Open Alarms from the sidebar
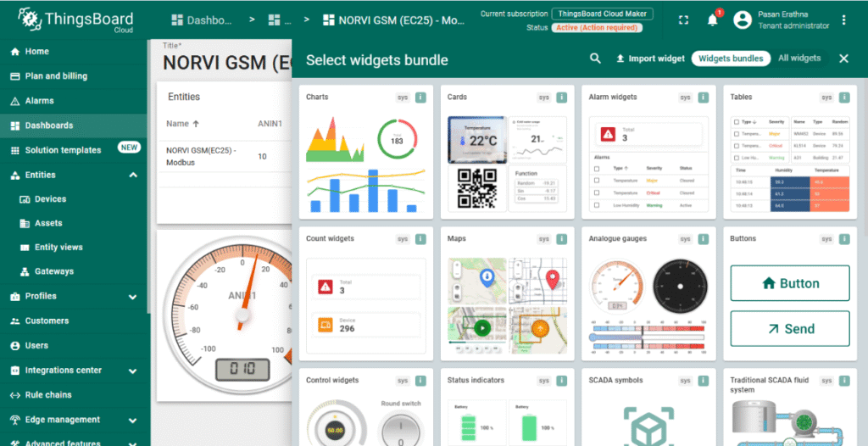This screenshot has width=868, height=446. click(39, 101)
